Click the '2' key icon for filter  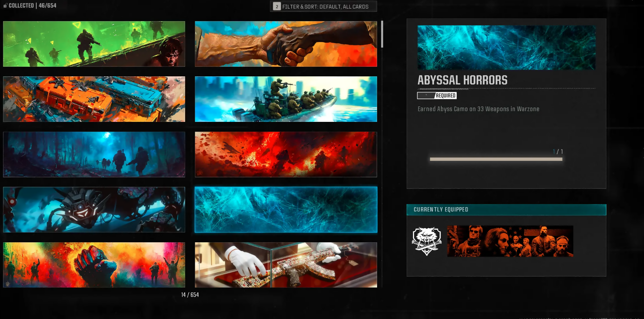(x=277, y=6)
